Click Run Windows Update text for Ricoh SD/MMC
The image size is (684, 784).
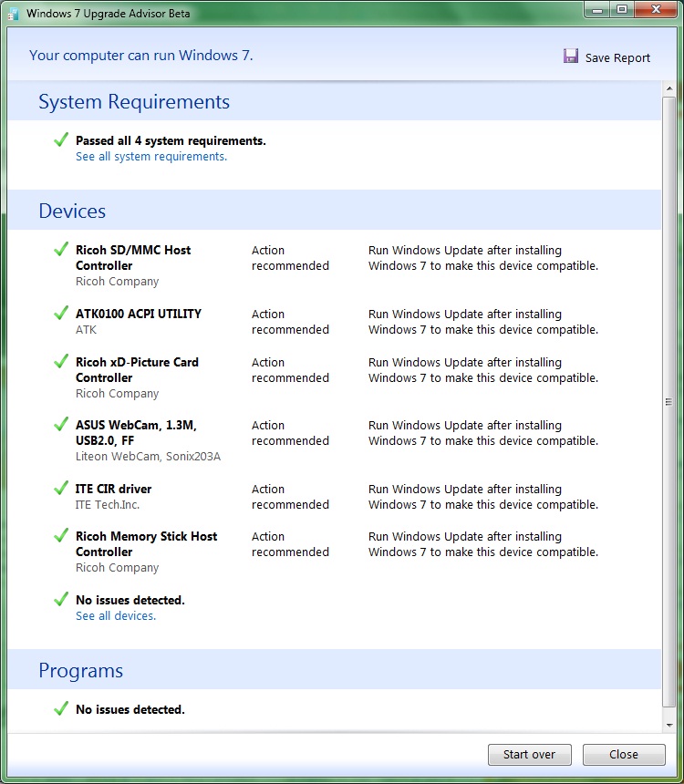click(x=483, y=258)
